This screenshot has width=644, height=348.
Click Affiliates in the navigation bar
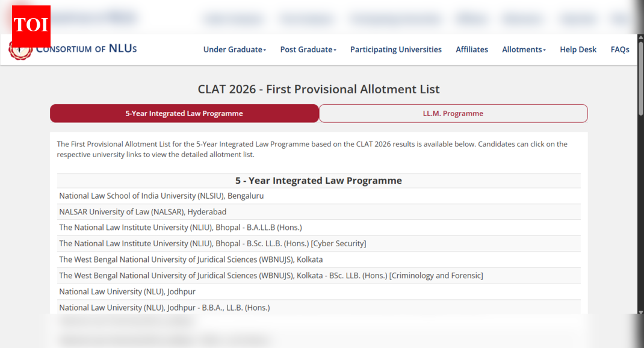pyautogui.click(x=472, y=49)
